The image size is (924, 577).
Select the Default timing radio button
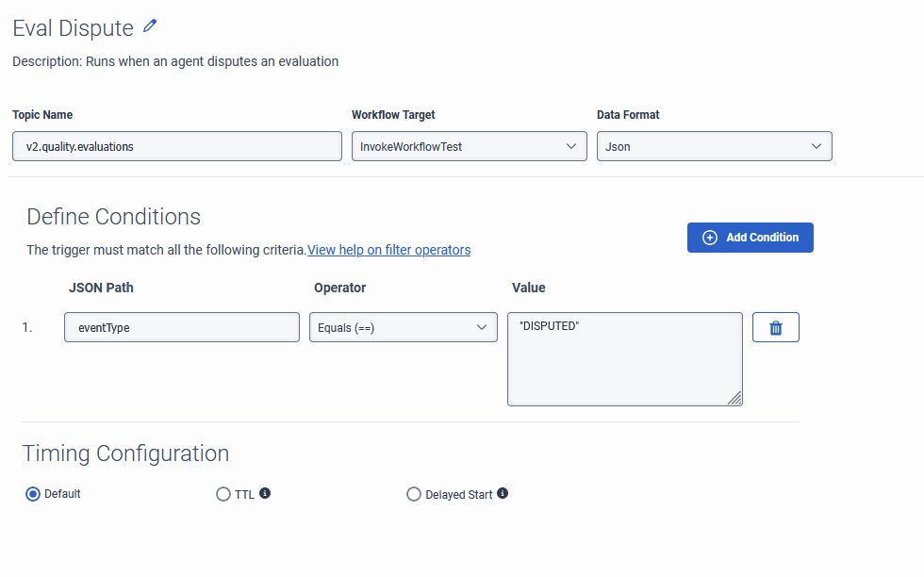[33, 494]
